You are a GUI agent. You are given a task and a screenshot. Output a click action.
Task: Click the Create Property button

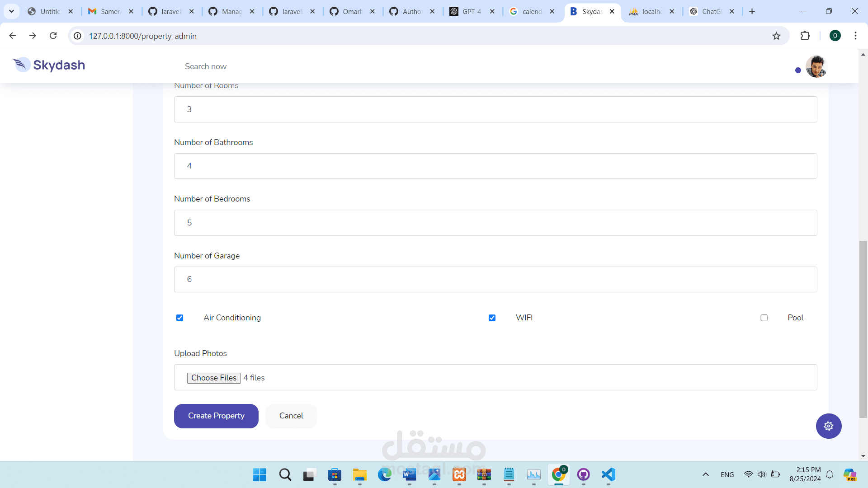216,416
